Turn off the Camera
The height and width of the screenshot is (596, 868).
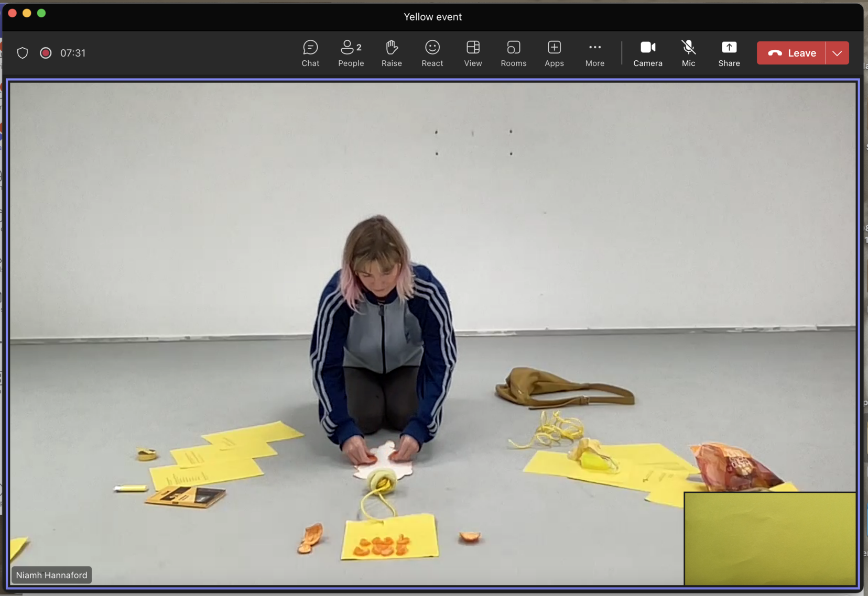coord(647,53)
